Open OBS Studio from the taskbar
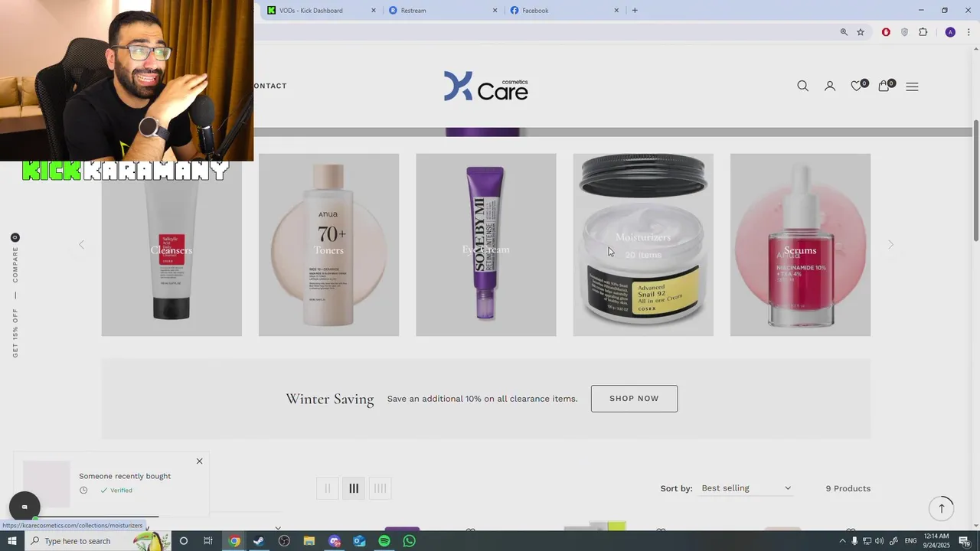980x551 pixels. 284,541
